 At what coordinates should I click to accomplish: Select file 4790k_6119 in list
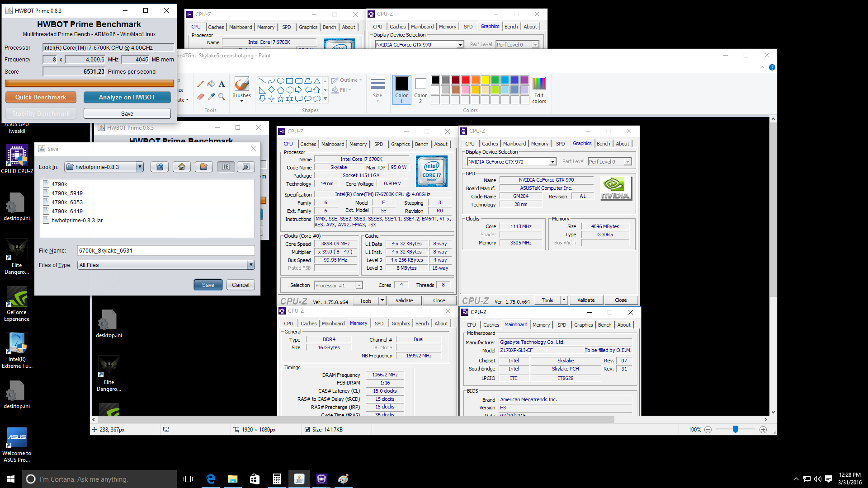67,211
